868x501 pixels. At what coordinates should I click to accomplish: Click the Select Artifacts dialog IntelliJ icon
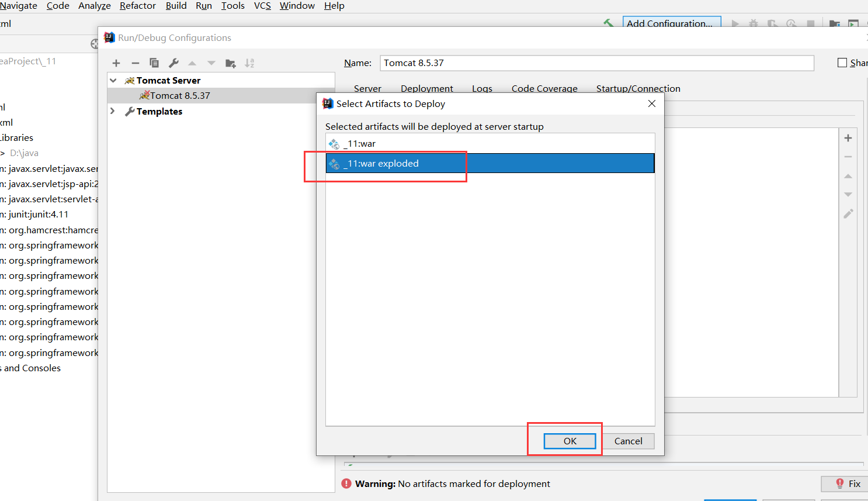point(328,103)
